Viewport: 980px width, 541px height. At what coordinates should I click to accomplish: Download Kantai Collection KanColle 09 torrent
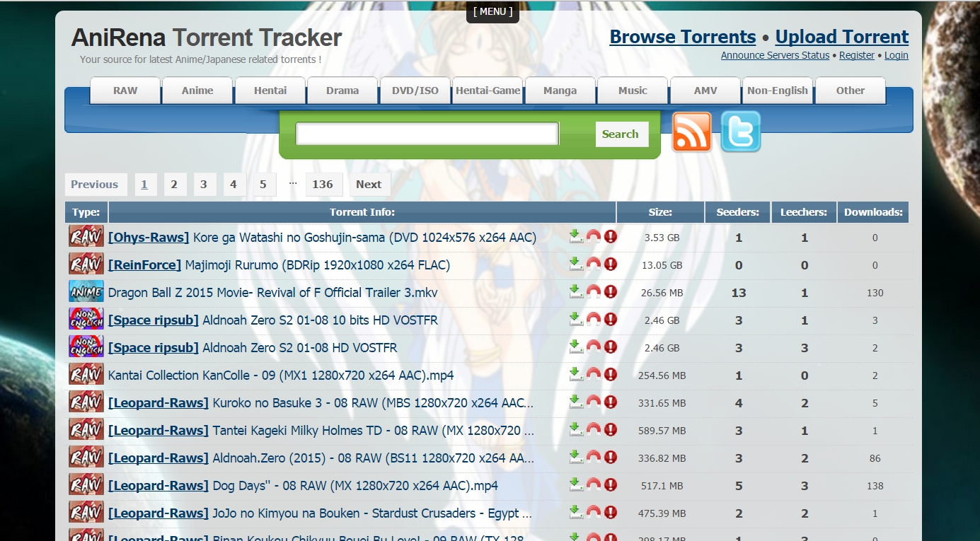(x=576, y=374)
